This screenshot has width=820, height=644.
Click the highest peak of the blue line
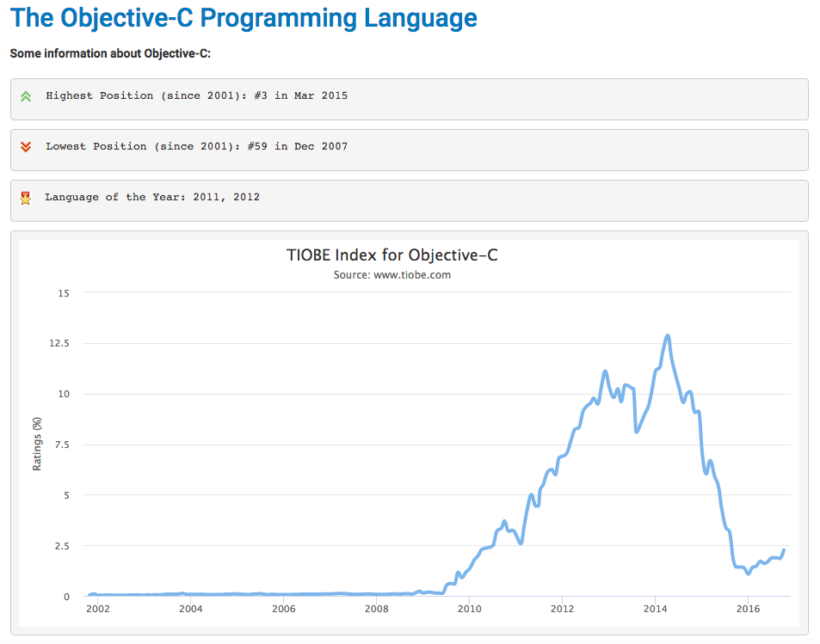[x=668, y=336]
